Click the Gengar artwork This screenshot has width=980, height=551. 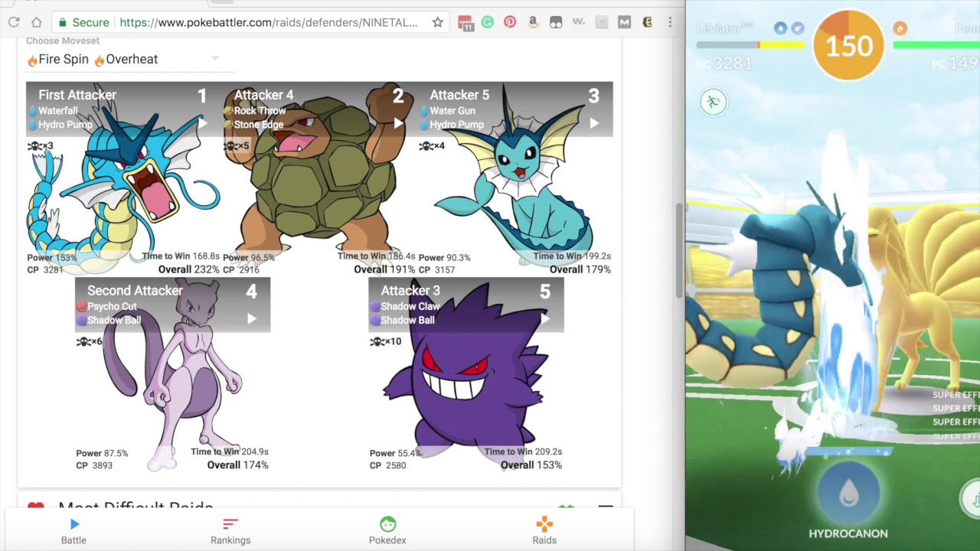[x=465, y=375]
